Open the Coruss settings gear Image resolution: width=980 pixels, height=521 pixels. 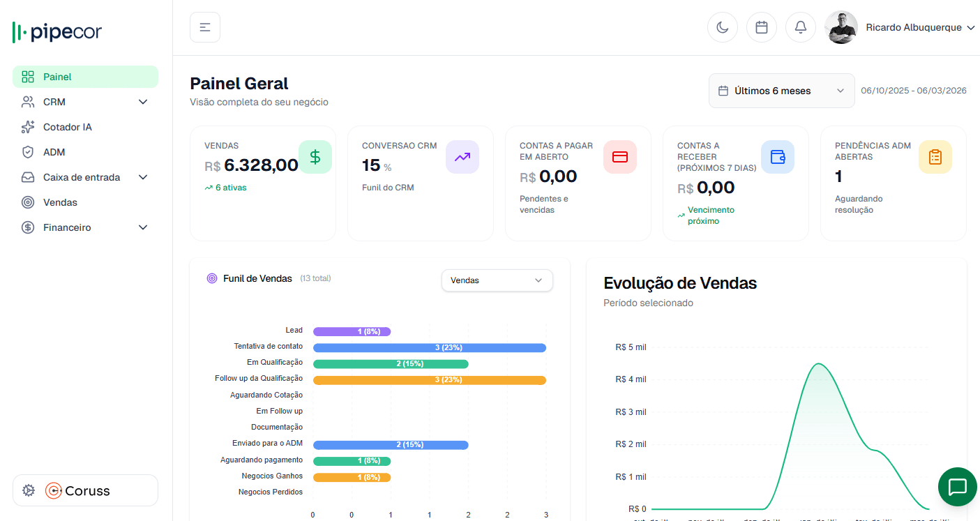(28, 490)
